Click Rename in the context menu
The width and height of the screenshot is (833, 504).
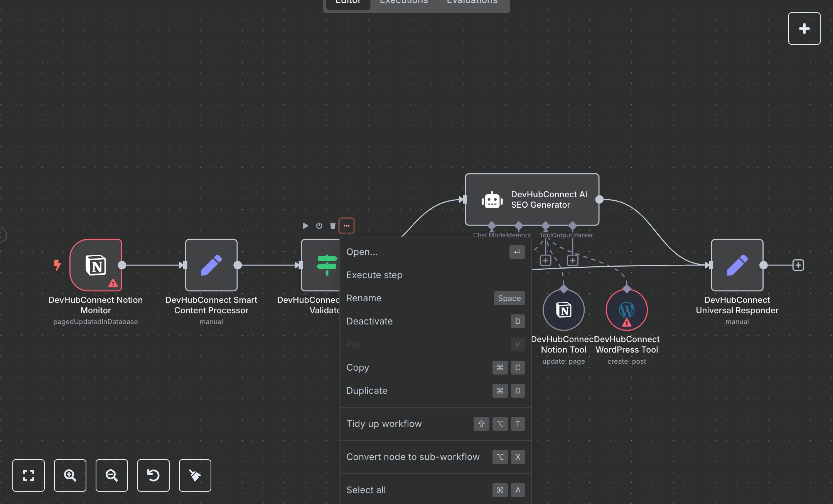364,298
